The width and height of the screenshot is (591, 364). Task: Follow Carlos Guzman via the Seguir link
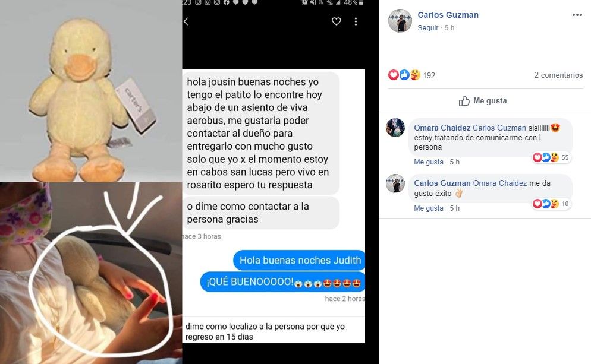(428, 28)
